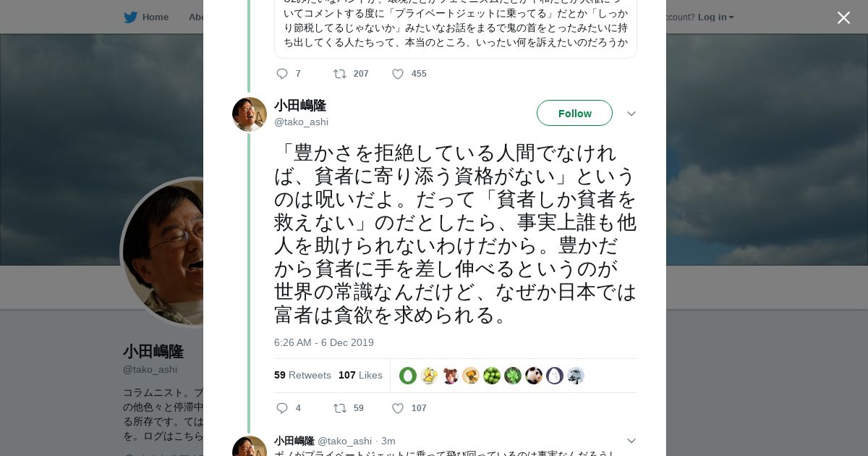Retweet the upper tweet with 207 retweets
Screen dimensions: 868x456
(340, 74)
